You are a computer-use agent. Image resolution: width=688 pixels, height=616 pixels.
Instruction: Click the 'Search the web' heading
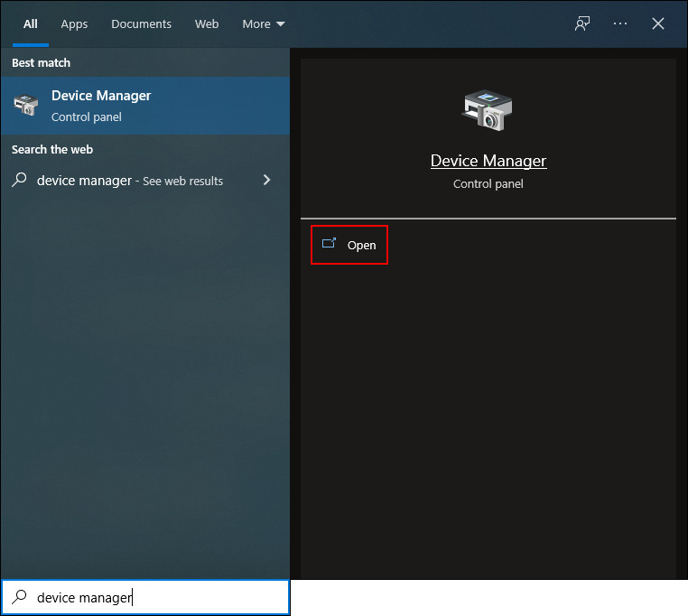click(52, 150)
